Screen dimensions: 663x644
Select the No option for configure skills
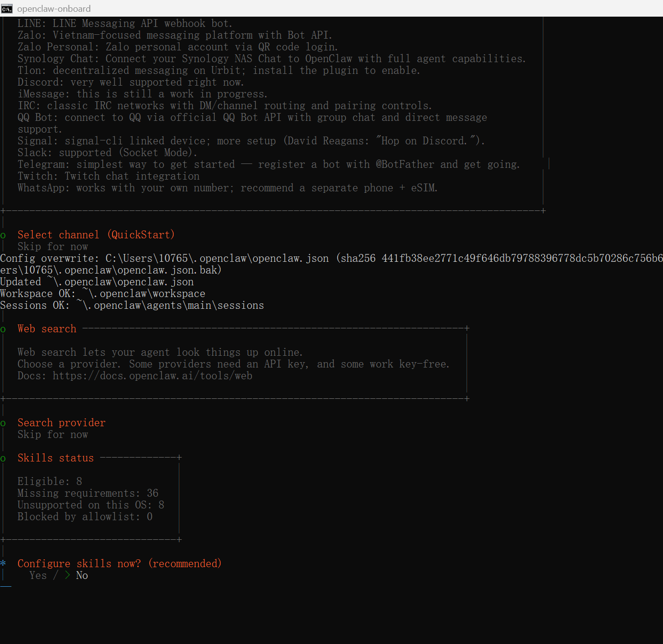pos(82,575)
